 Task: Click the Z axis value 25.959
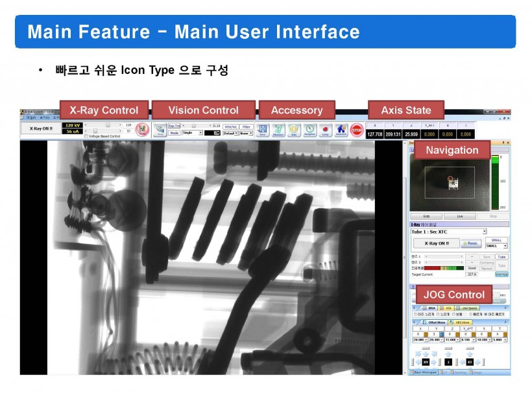point(411,134)
